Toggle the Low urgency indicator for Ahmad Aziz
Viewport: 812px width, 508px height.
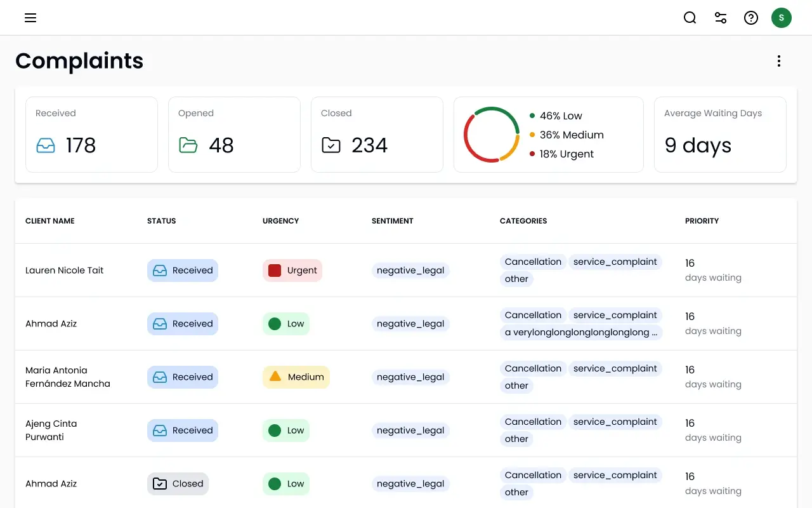tap(285, 323)
